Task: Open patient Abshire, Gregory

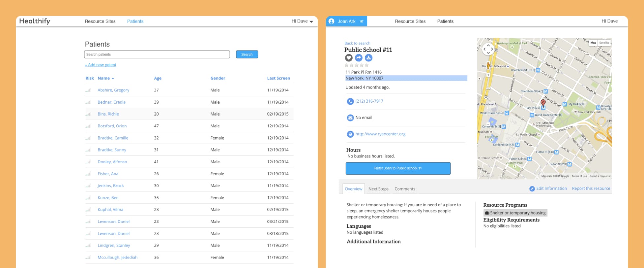Action: 113,90
